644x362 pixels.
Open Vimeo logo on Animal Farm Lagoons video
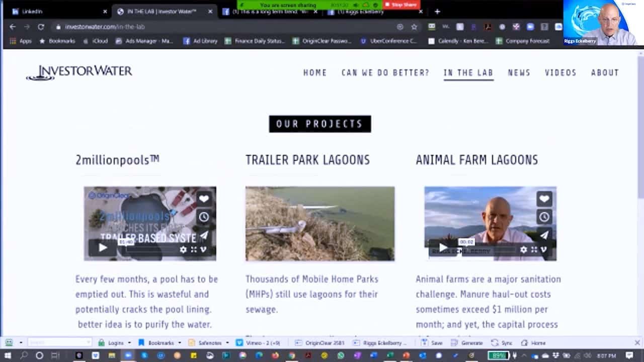coord(544,249)
